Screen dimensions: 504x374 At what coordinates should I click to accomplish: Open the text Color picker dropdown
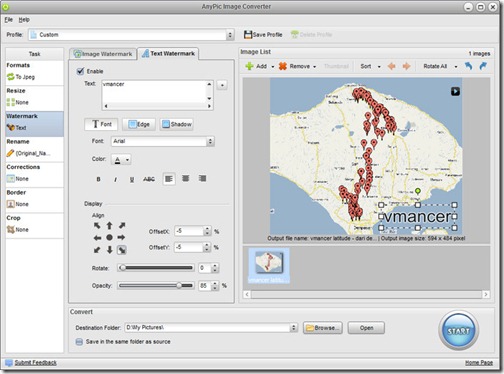121,160
